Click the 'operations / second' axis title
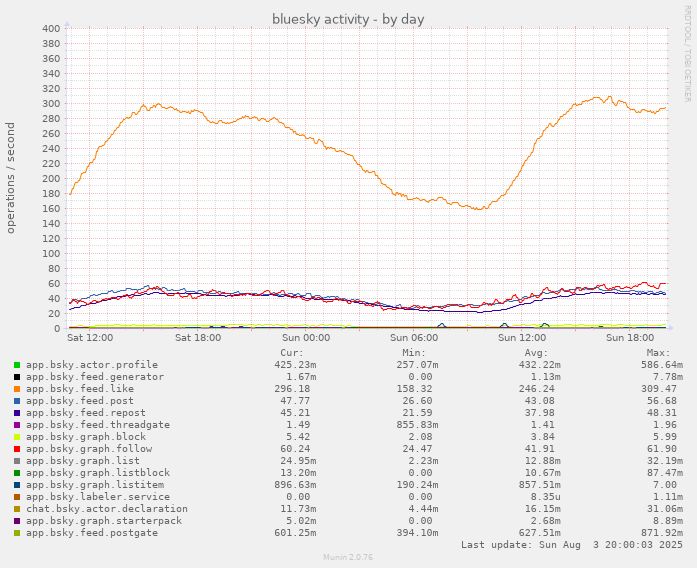The height and width of the screenshot is (568, 697). coord(11,178)
